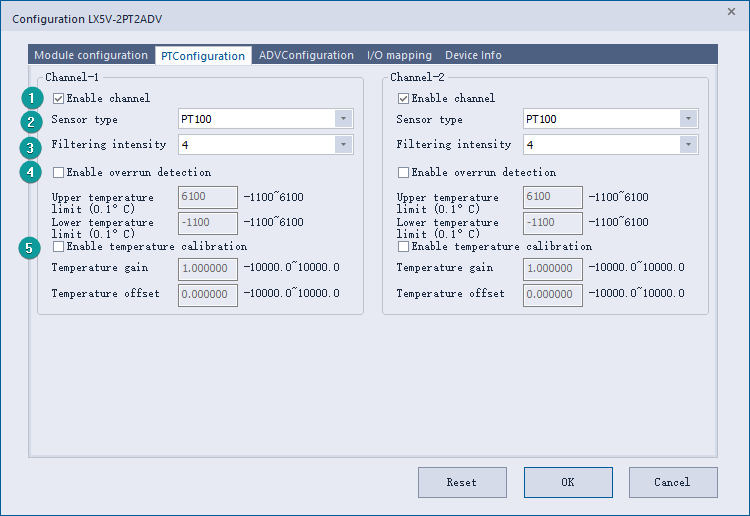This screenshot has height=516, width=750.
Task: Click Channel-1 Temperature offset field
Action: 208,295
